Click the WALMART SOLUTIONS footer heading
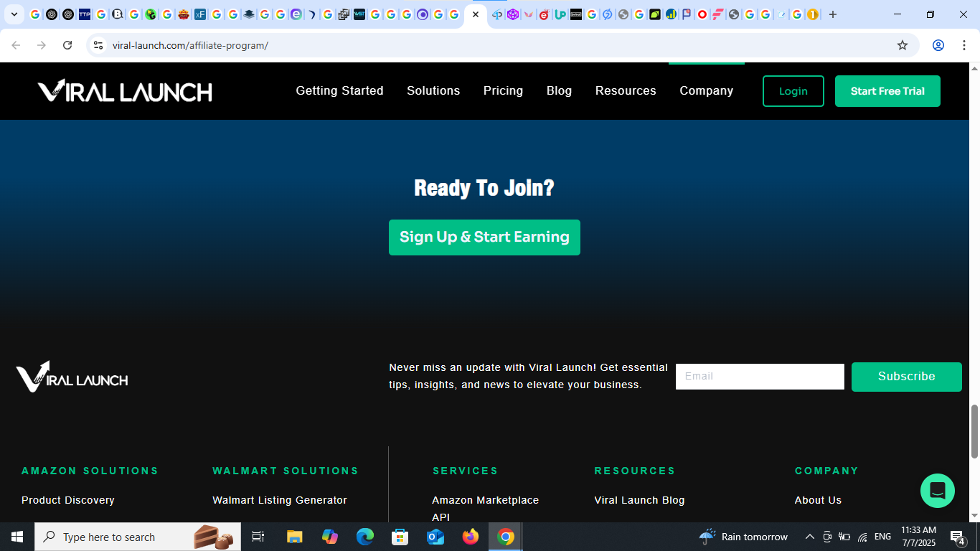The height and width of the screenshot is (551, 980). click(x=286, y=471)
